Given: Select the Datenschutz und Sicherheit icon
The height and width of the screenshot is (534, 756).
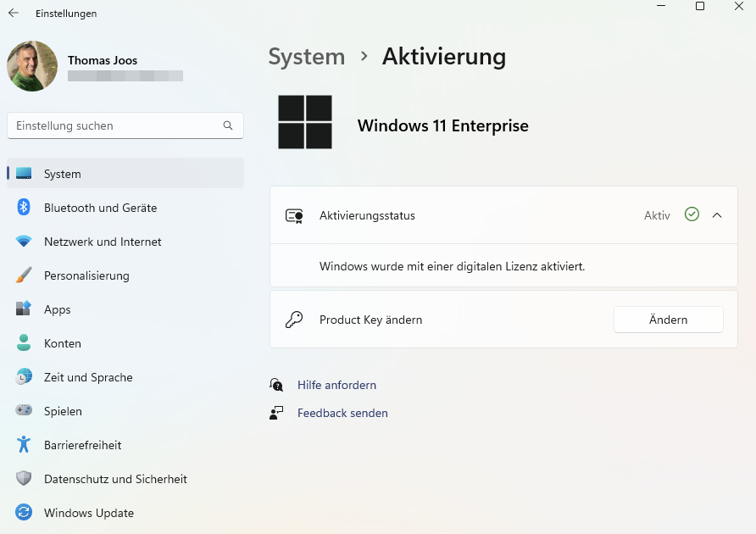Looking at the screenshot, I should point(23,479).
